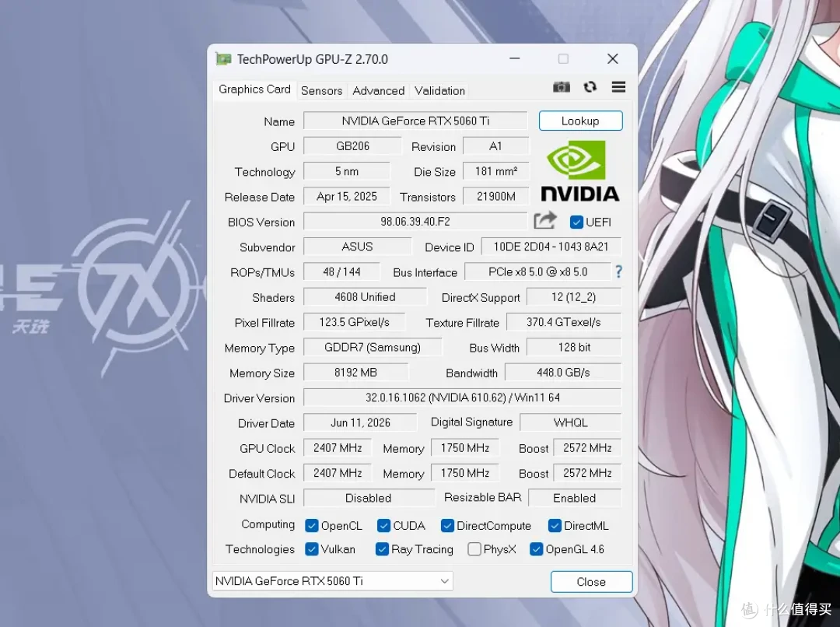Viewport: 840px width, 627px height.
Task: Switch to the Advanced tab
Action: (378, 90)
